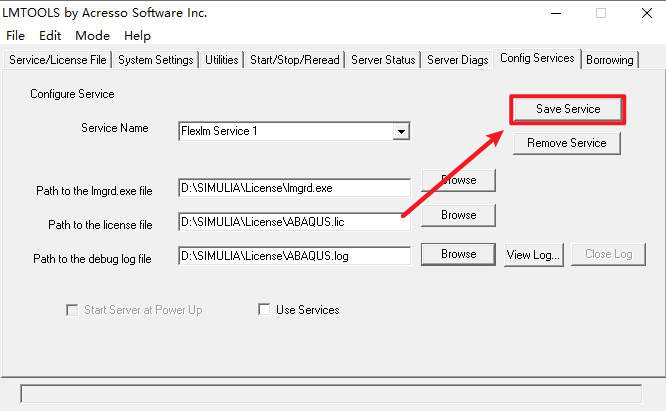Click the Save Service button

(x=568, y=109)
